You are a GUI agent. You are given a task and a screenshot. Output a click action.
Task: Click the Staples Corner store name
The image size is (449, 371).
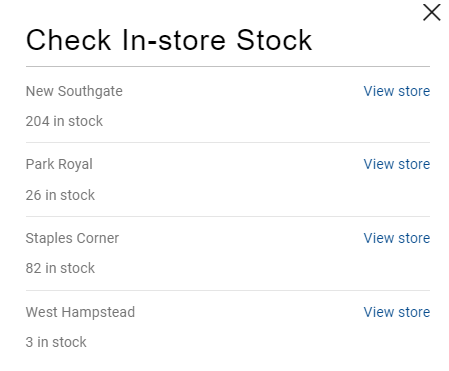72,239
